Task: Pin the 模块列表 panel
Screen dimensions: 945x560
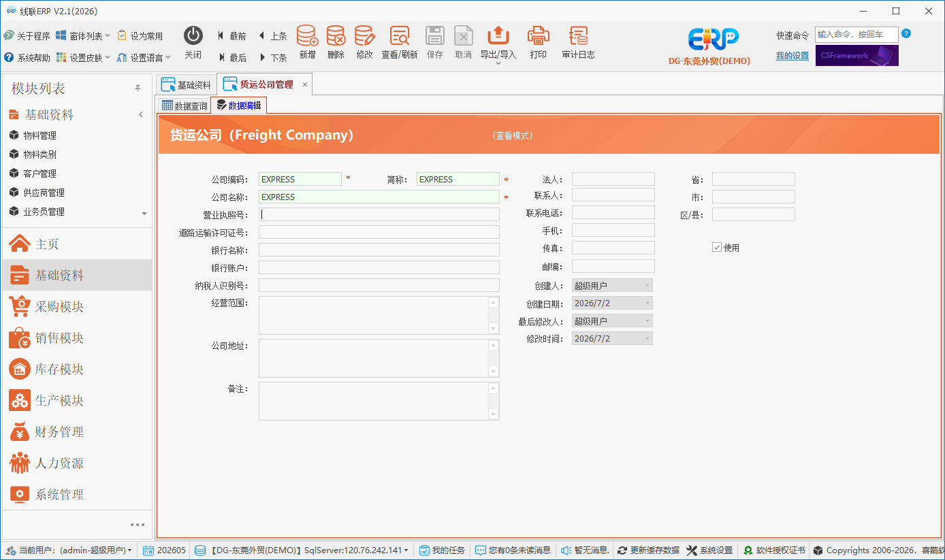Action: [138, 88]
